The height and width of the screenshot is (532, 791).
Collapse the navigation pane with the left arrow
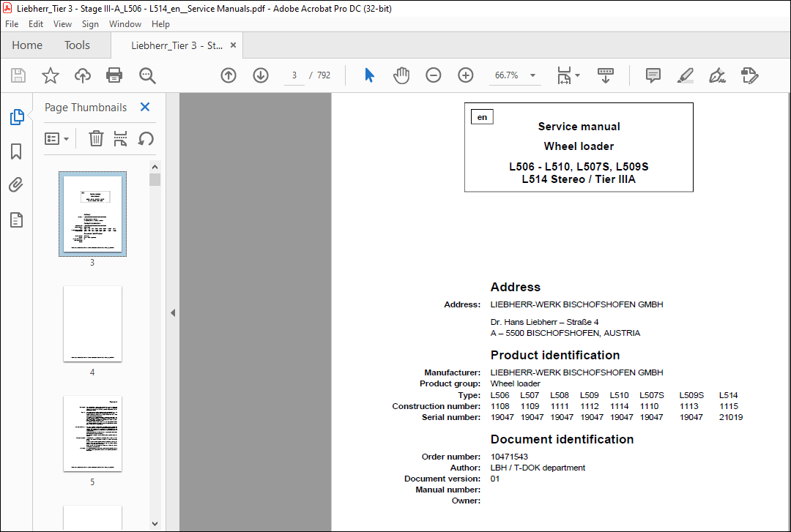[x=173, y=312]
